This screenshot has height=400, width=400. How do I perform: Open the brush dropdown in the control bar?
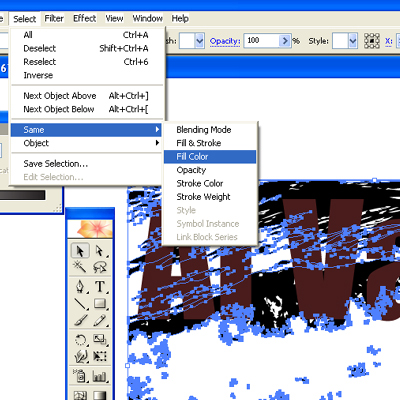[x=199, y=41]
